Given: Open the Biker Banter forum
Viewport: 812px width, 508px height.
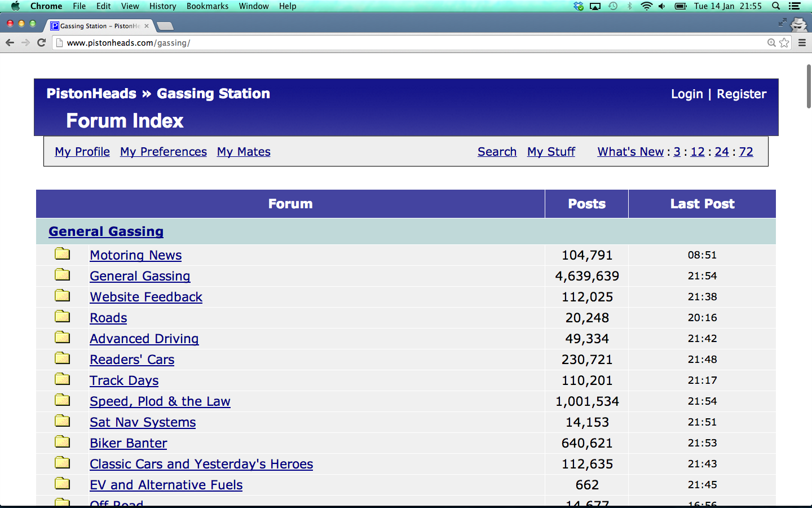Looking at the screenshot, I should click(x=129, y=443).
